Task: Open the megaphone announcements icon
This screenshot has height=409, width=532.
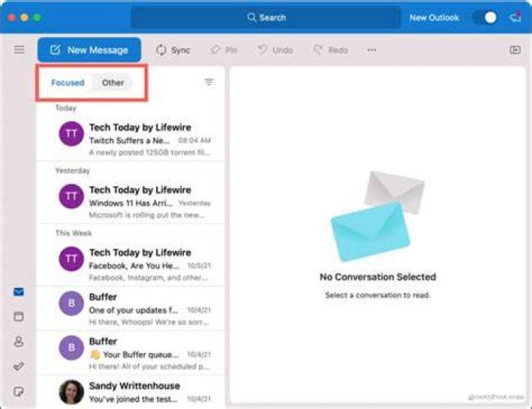Action: [x=516, y=17]
